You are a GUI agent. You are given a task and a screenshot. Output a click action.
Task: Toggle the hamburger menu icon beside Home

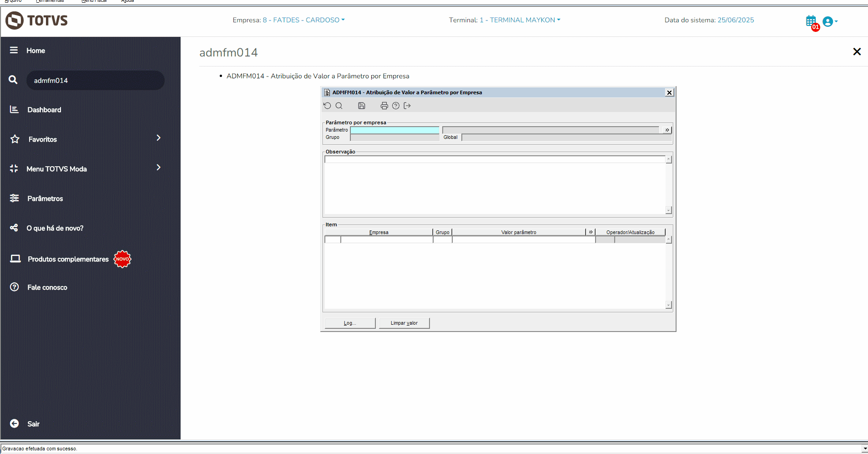[x=14, y=50]
